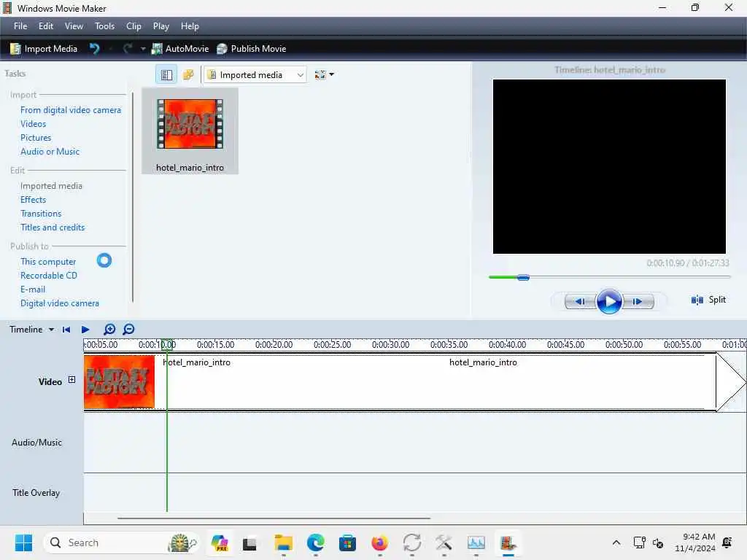Image resolution: width=747 pixels, height=560 pixels.
Task: Open the View menu
Action: click(x=74, y=26)
